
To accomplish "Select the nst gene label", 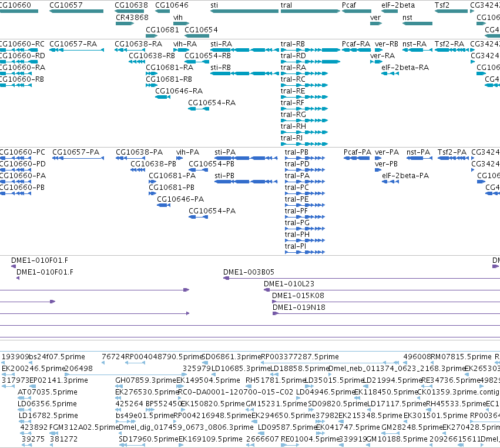I will pos(407,17).
